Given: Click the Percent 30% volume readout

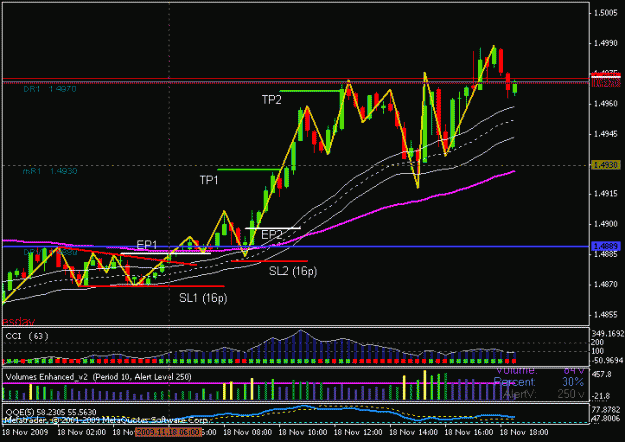Looking at the screenshot, I should pos(539,382).
